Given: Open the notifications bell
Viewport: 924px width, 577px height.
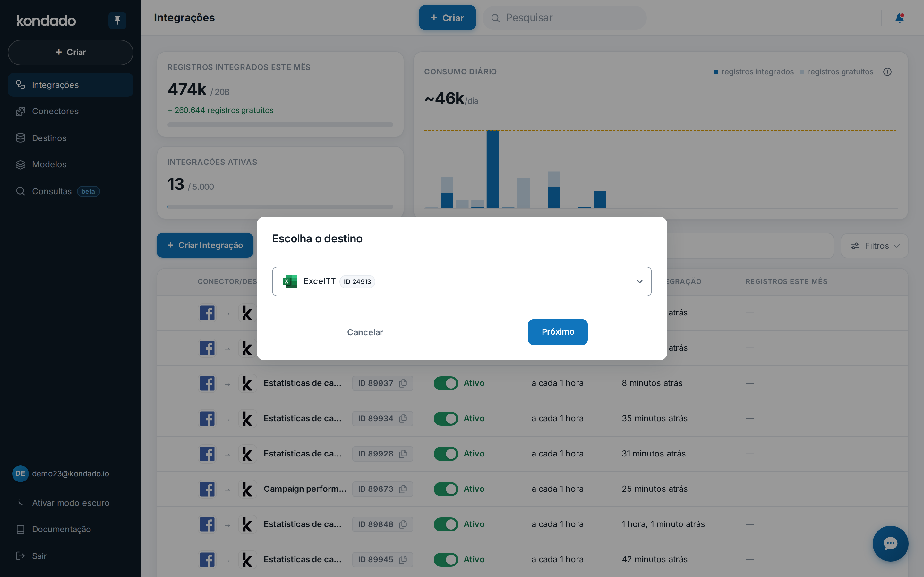Looking at the screenshot, I should click(x=899, y=18).
